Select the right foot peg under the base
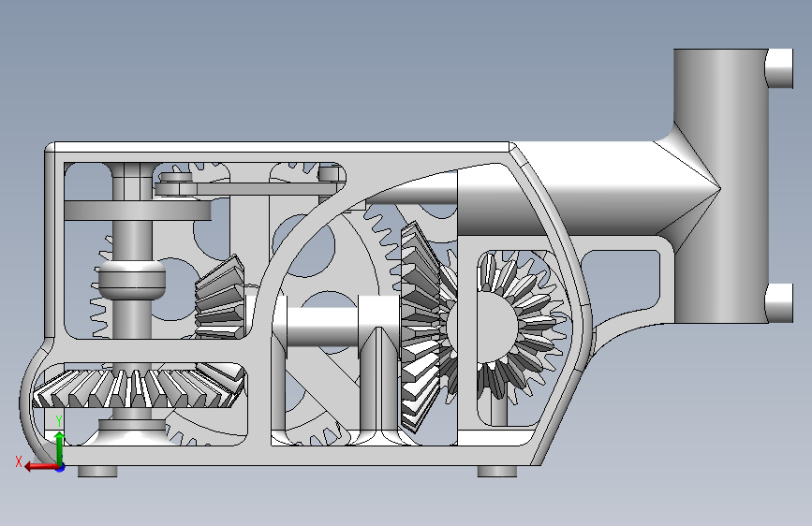Image resolution: width=812 pixels, height=526 pixels. coord(497,471)
